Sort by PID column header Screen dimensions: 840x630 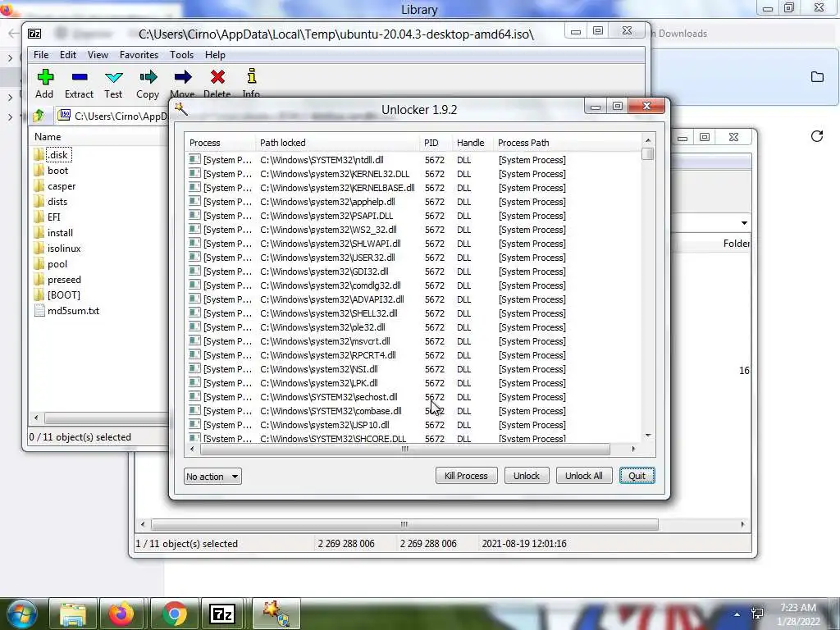tap(435, 143)
